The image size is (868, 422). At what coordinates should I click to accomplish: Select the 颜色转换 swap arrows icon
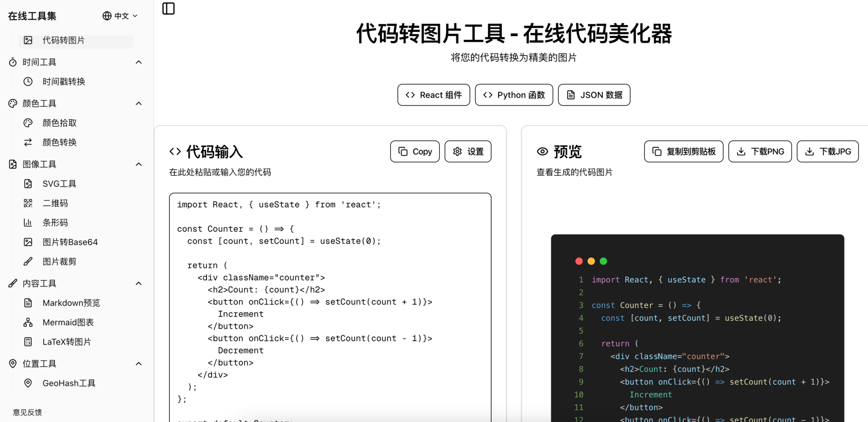pyautogui.click(x=28, y=142)
